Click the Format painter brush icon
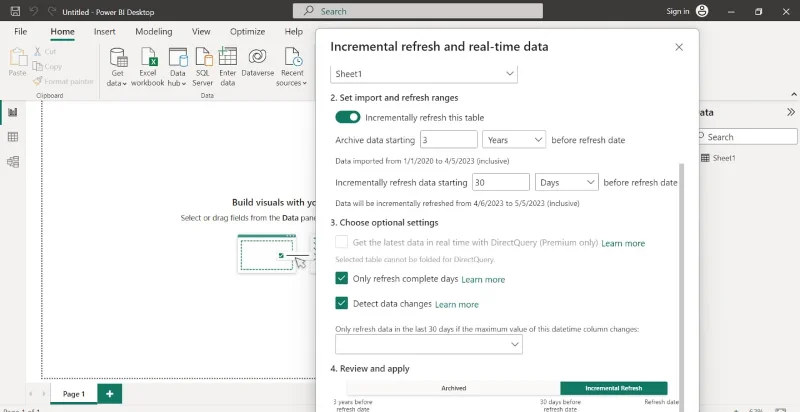The height and width of the screenshot is (412, 800). click(37, 81)
